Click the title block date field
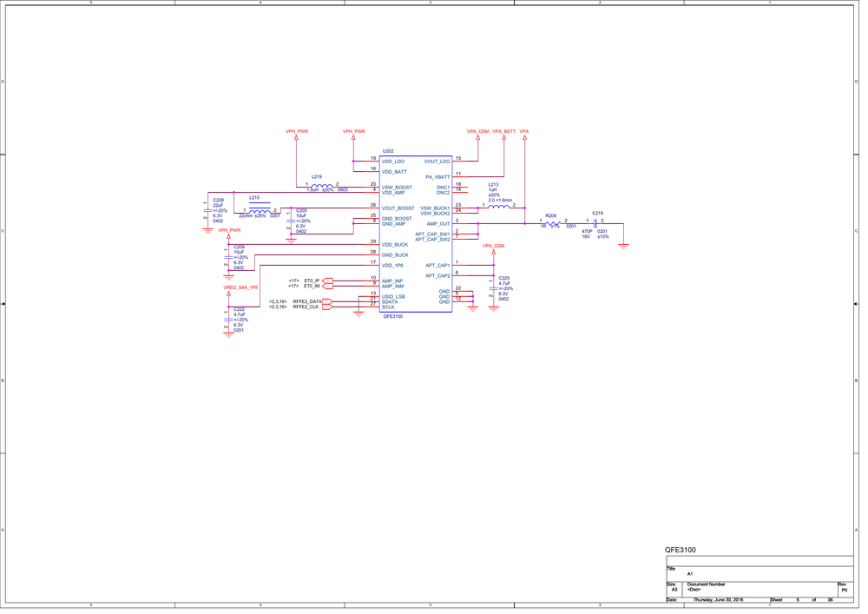Screen dimensions: 868x614 [718, 599]
